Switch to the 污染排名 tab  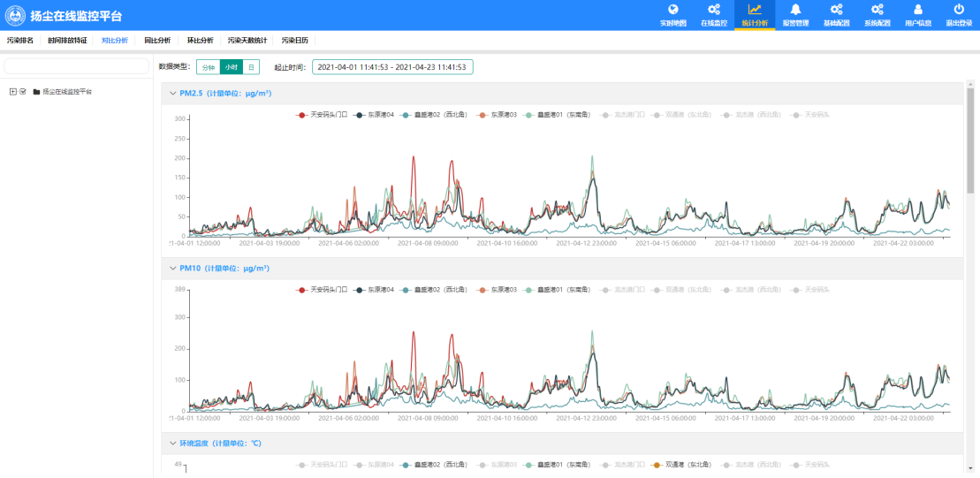tap(20, 41)
